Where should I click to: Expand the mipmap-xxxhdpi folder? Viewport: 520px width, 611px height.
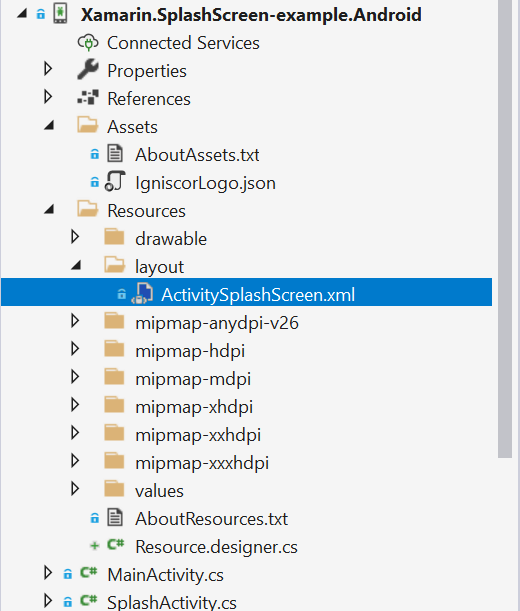(75, 461)
